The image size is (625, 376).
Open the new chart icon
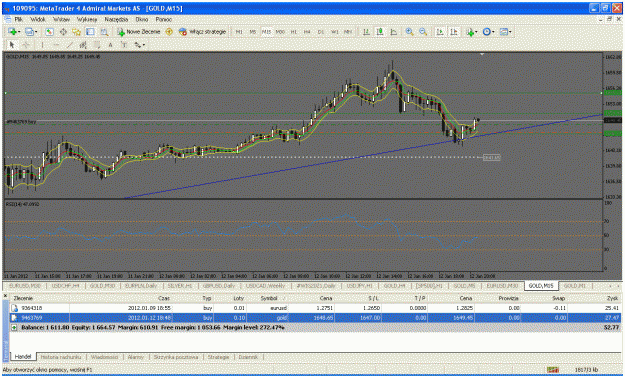point(12,32)
